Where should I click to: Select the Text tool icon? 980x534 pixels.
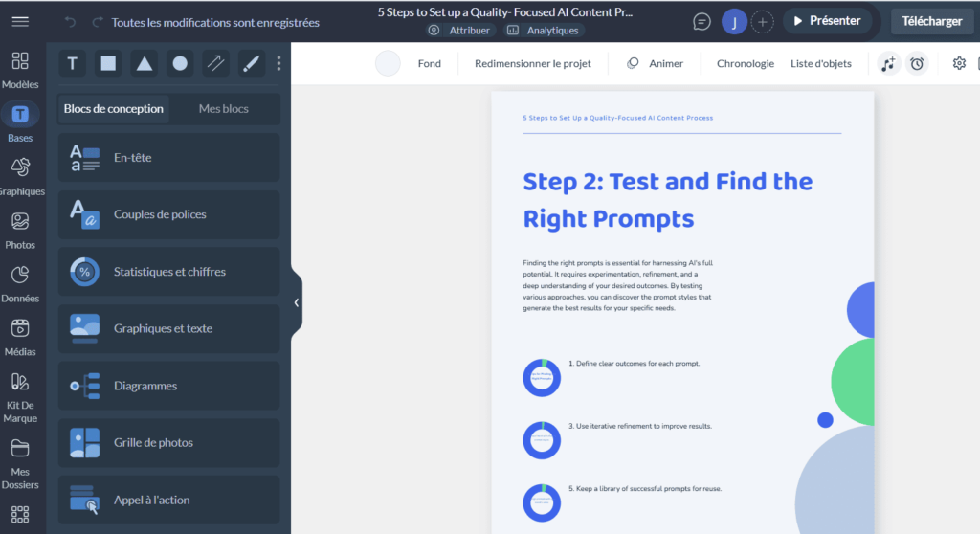(x=73, y=63)
